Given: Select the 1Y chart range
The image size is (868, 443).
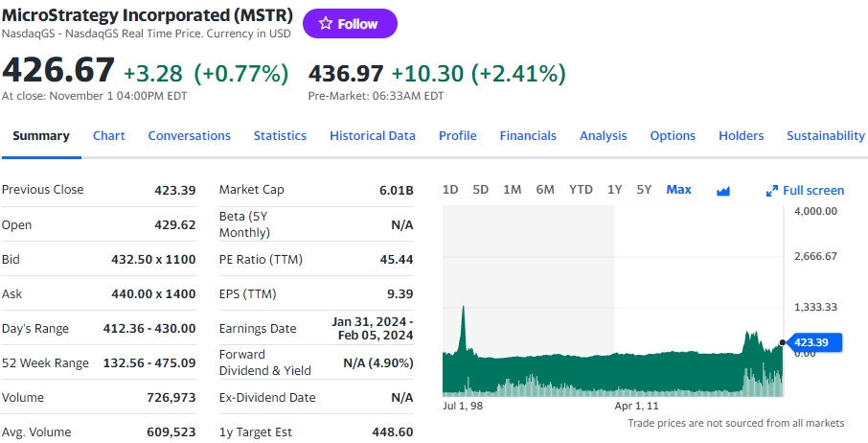Looking at the screenshot, I should click(x=615, y=190).
